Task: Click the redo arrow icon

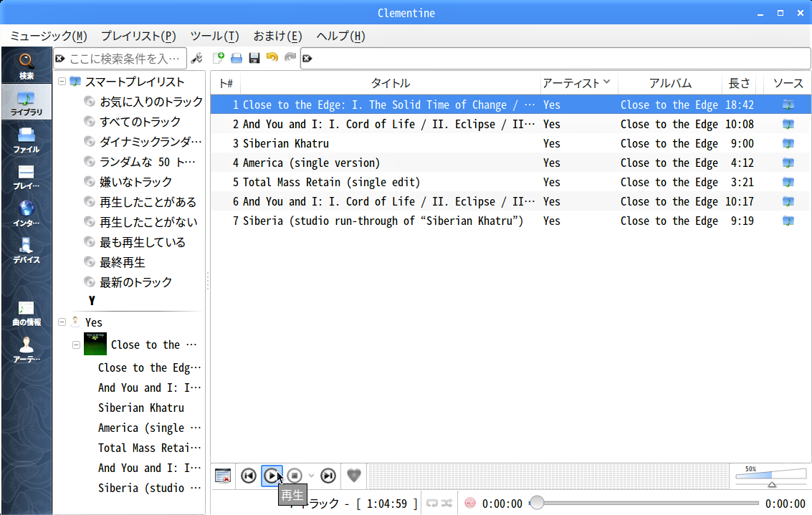Action: [x=290, y=57]
